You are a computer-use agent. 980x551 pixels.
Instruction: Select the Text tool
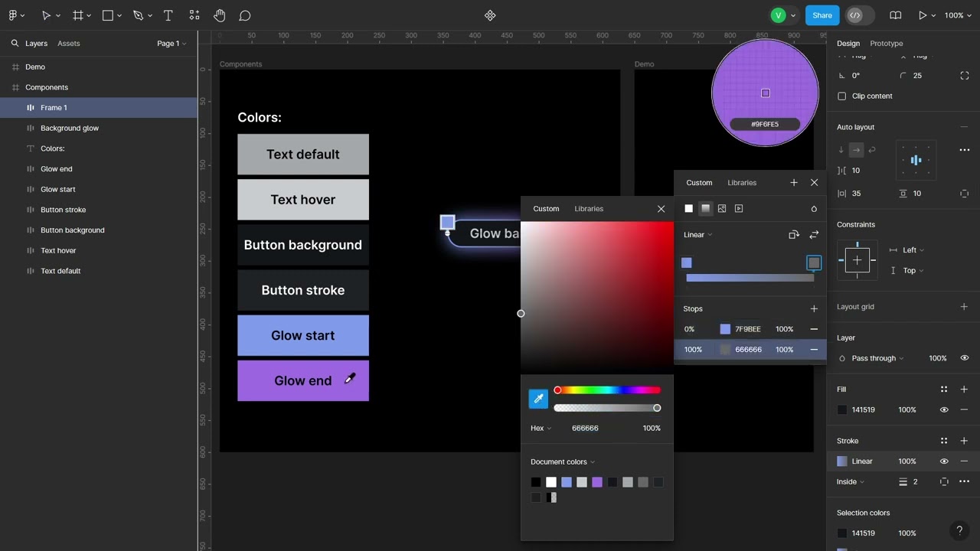click(168, 15)
